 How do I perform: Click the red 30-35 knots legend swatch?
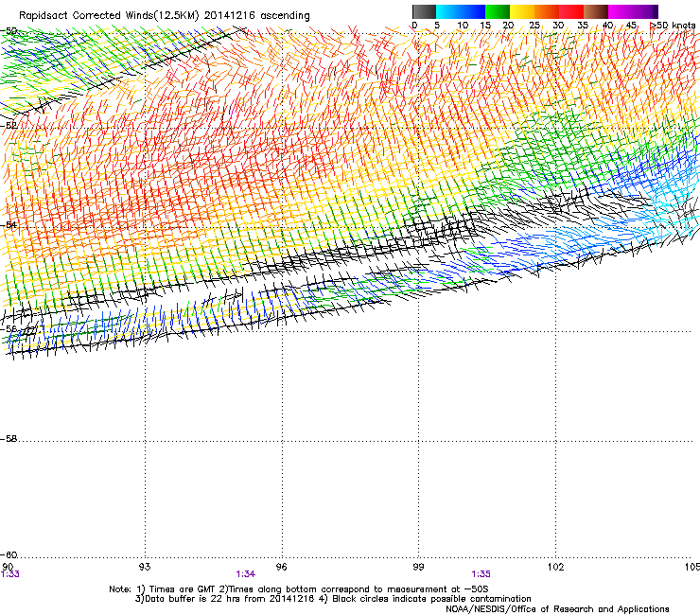[571, 11]
